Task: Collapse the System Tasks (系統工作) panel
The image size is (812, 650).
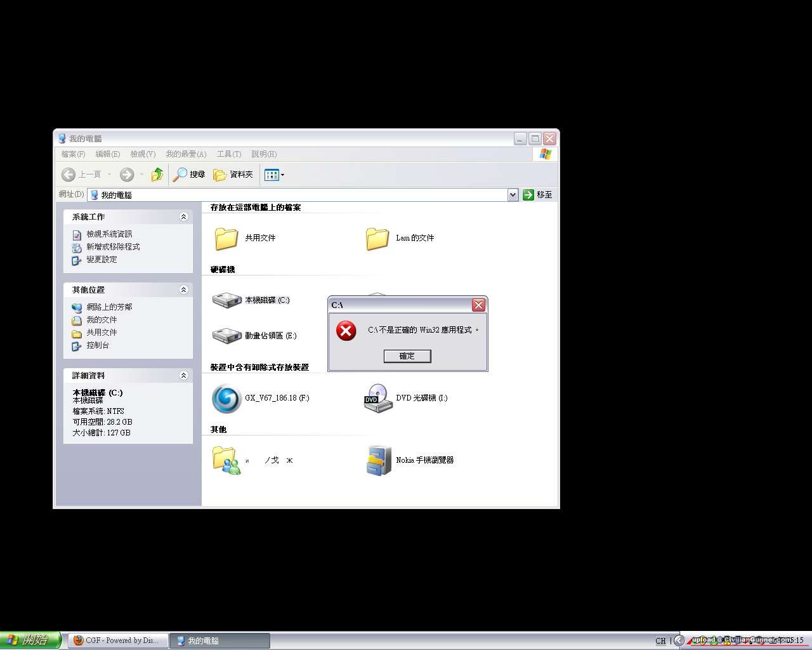Action: 183,217
